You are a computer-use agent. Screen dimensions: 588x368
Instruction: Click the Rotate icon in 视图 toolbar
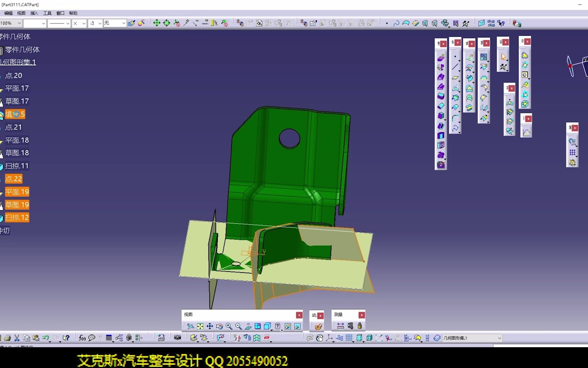[x=219, y=326]
